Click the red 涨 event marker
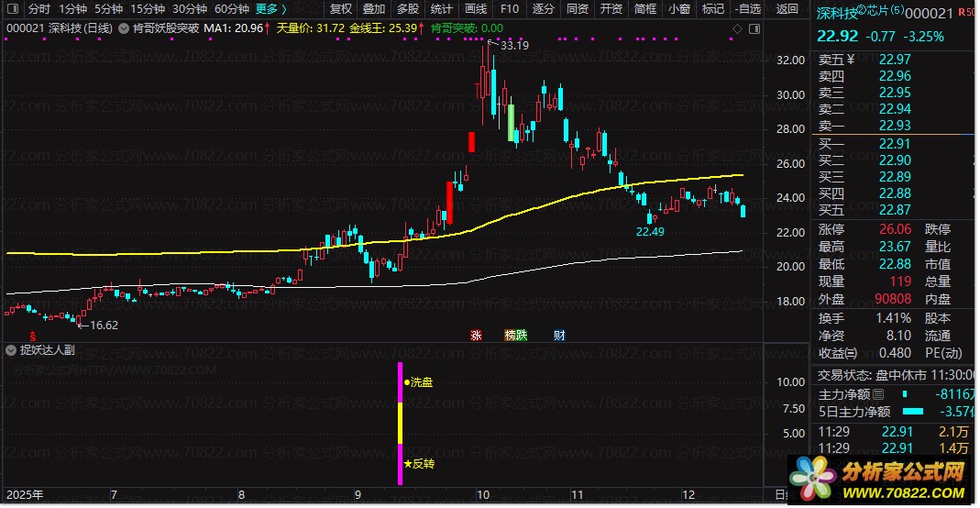The image size is (980, 508). pyautogui.click(x=476, y=336)
